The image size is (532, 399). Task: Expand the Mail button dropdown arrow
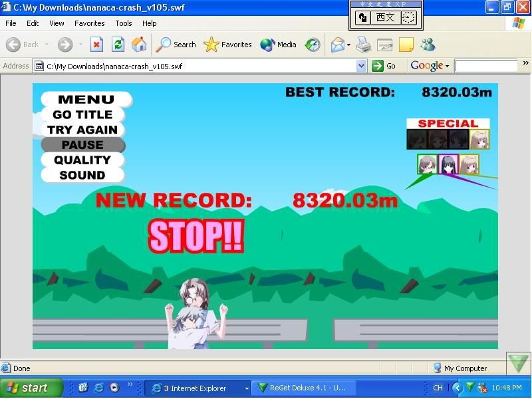pos(348,45)
